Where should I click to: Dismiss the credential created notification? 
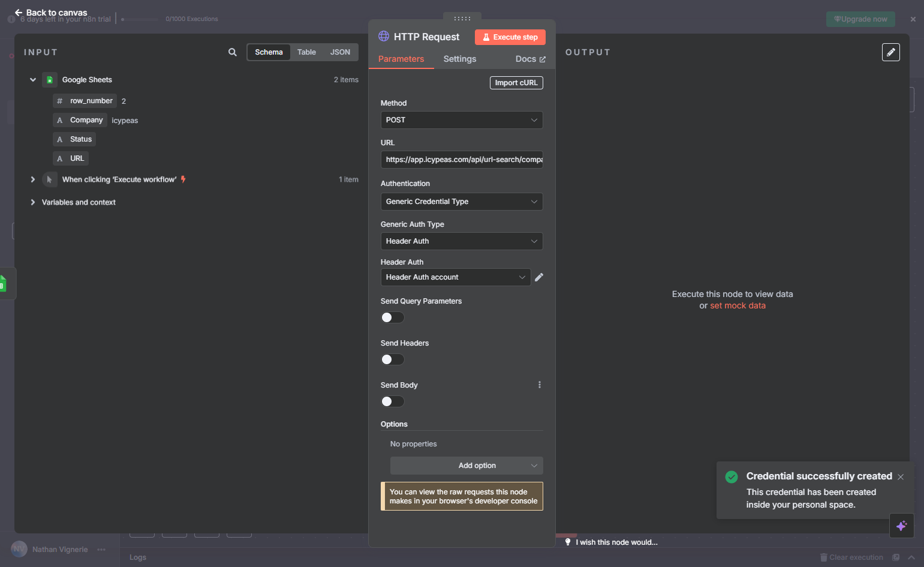click(901, 477)
